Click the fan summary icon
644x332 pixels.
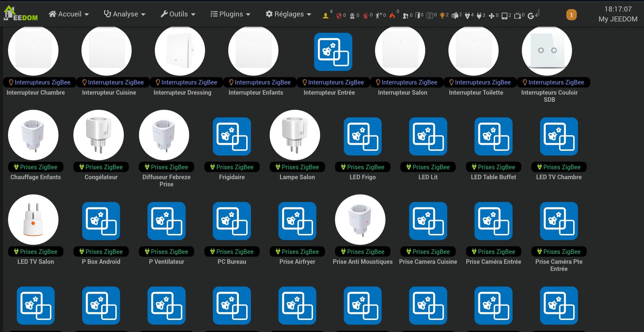491,15
